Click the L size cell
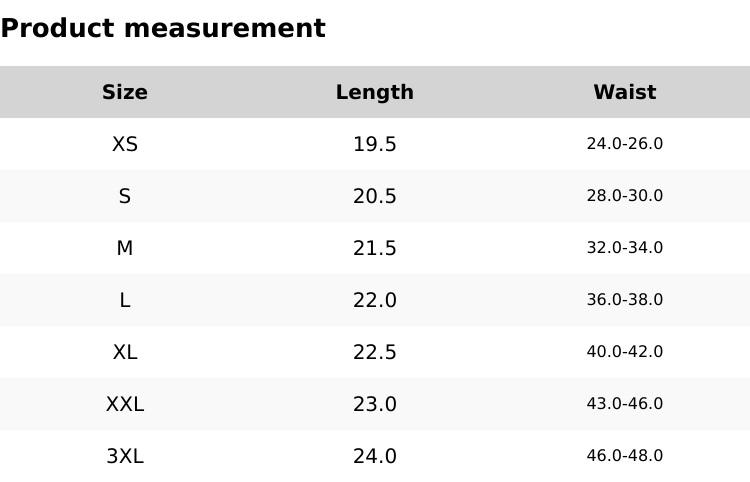This screenshot has width=750, height=482. point(125,300)
